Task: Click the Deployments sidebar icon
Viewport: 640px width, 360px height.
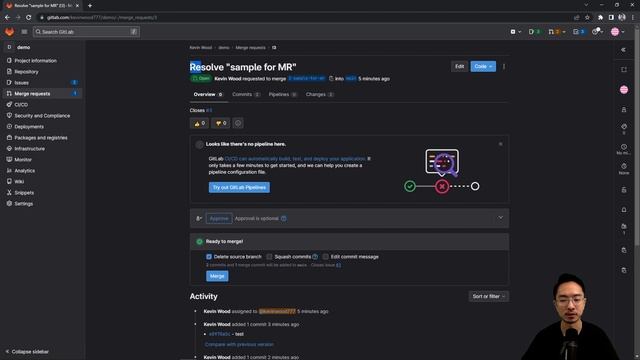Action: tap(9, 127)
